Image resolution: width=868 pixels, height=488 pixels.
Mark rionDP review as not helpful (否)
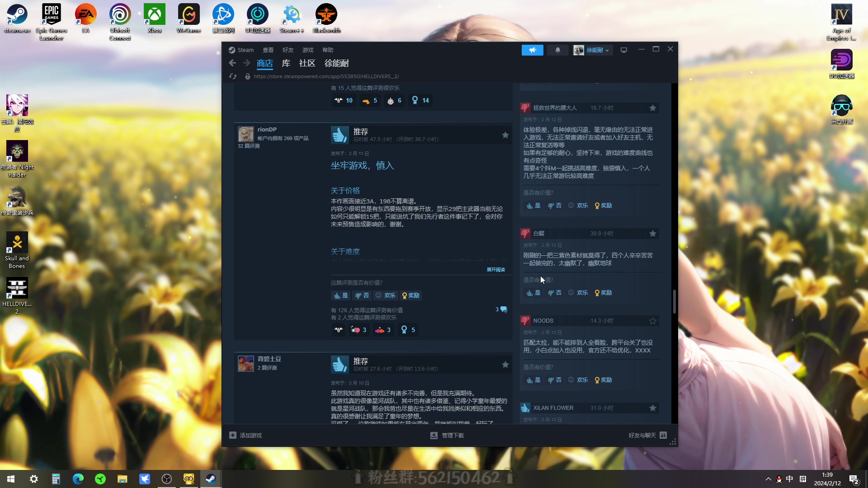click(x=362, y=296)
